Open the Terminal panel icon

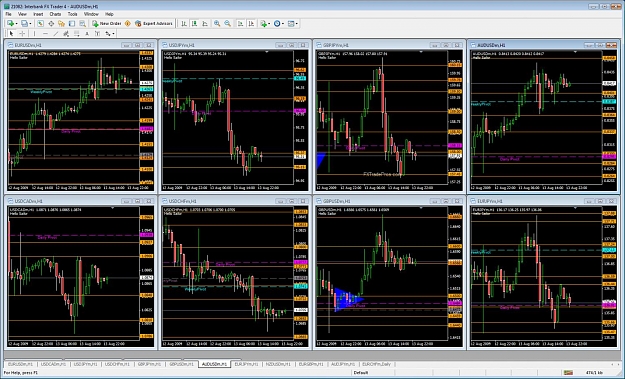(x=72, y=24)
